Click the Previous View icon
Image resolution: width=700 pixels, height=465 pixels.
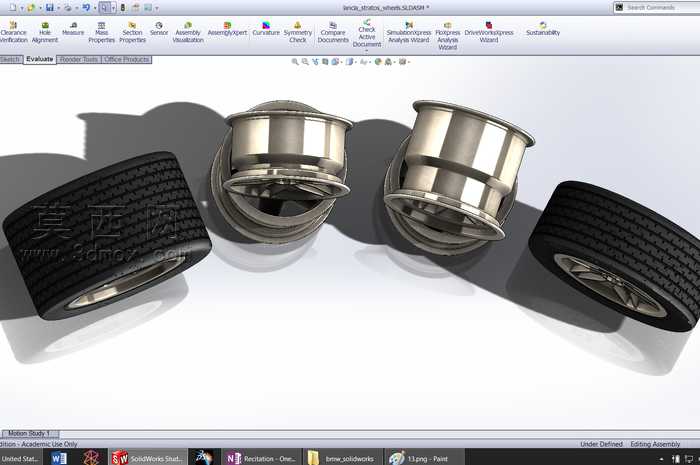click(x=315, y=62)
